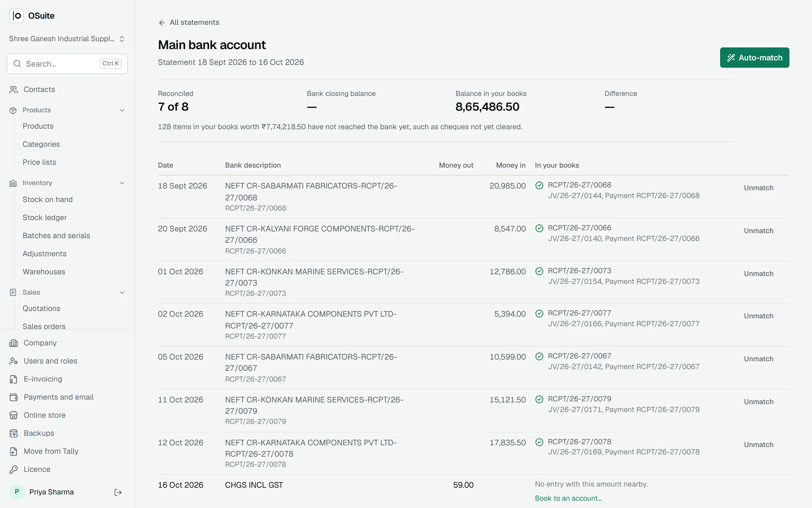Select Price lists in sidebar
The height and width of the screenshot is (508, 812).
pyautogui.click(x=39, y=163)
